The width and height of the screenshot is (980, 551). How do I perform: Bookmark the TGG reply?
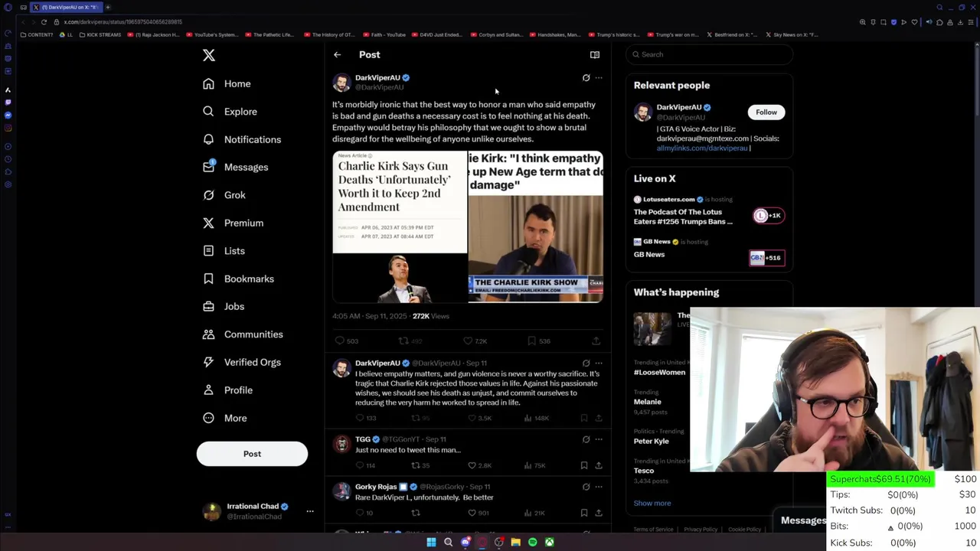pos(584,465)
